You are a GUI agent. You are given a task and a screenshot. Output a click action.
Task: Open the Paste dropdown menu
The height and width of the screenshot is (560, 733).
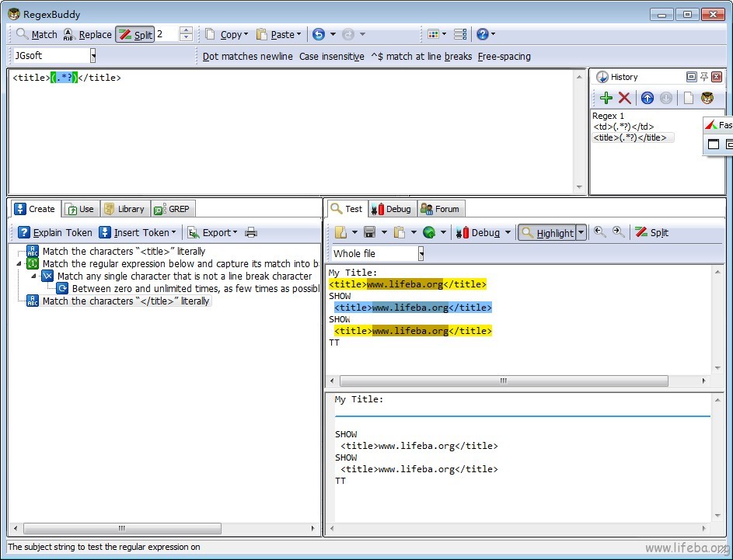pyautogui.click(x=279, y=34)
